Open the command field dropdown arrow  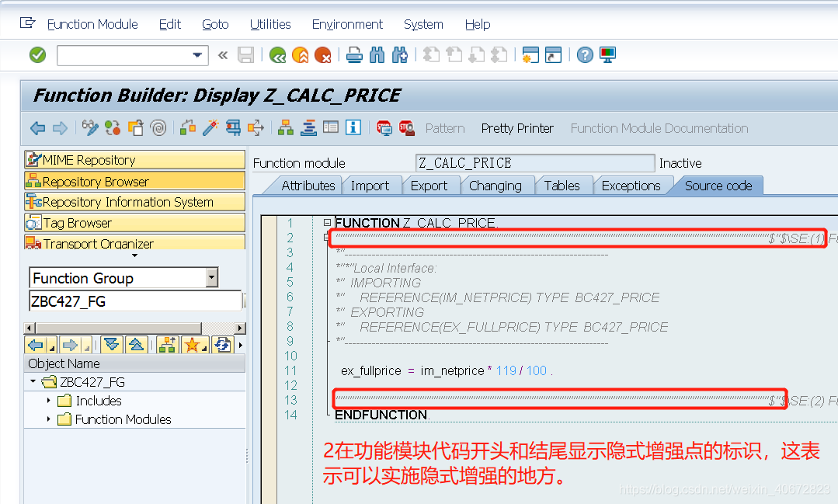click(x=197, y=55)
